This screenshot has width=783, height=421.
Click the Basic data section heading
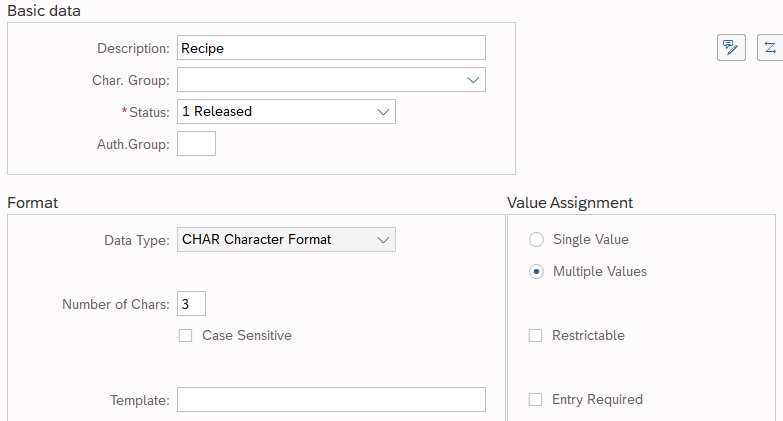pos(44,11)
